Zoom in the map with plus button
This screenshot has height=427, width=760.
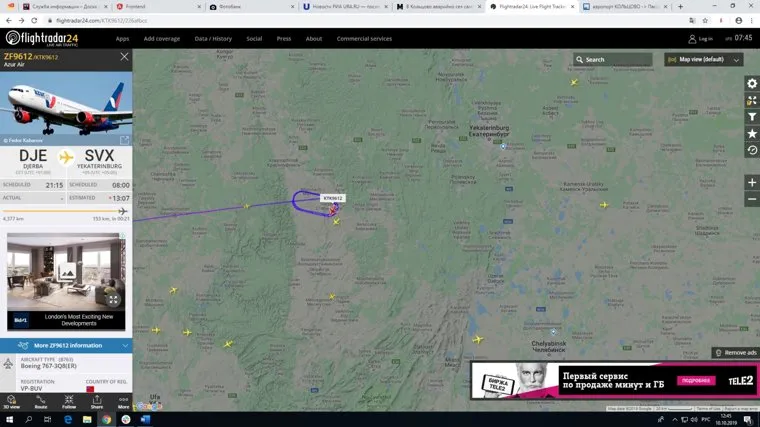point(752,183)
